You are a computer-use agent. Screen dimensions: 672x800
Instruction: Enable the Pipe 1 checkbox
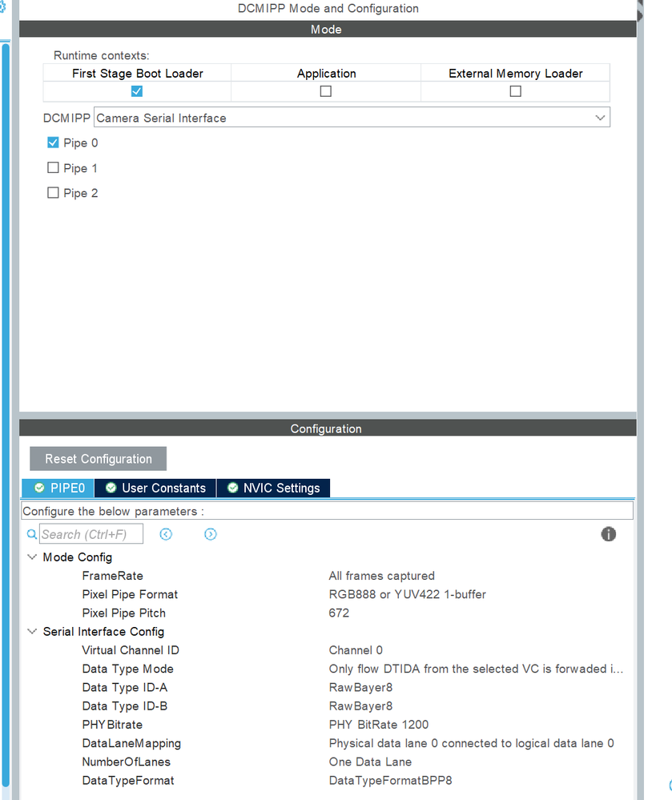click(x=53, y=167)
